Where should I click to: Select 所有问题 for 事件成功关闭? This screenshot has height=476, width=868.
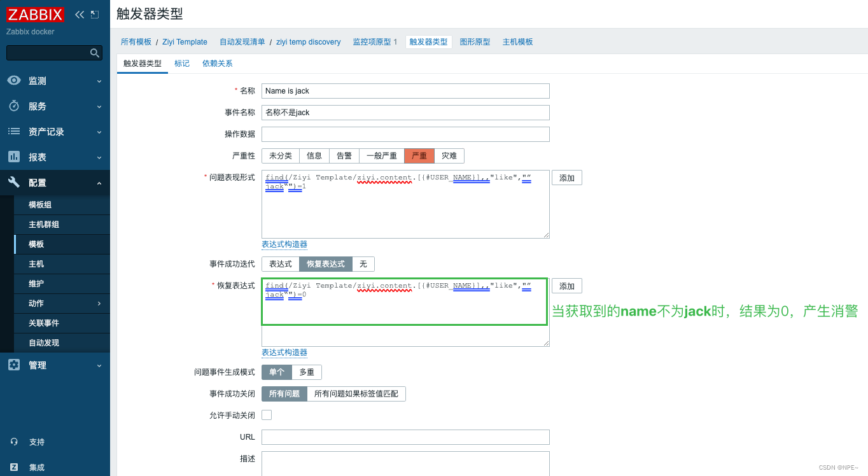click(x=284, y=394)
